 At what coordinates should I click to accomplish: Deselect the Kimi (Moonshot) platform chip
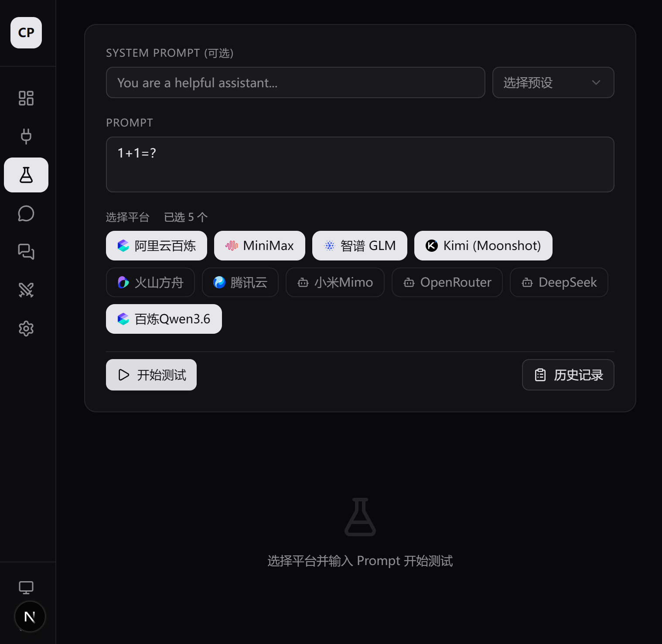[x=483, y=246]
